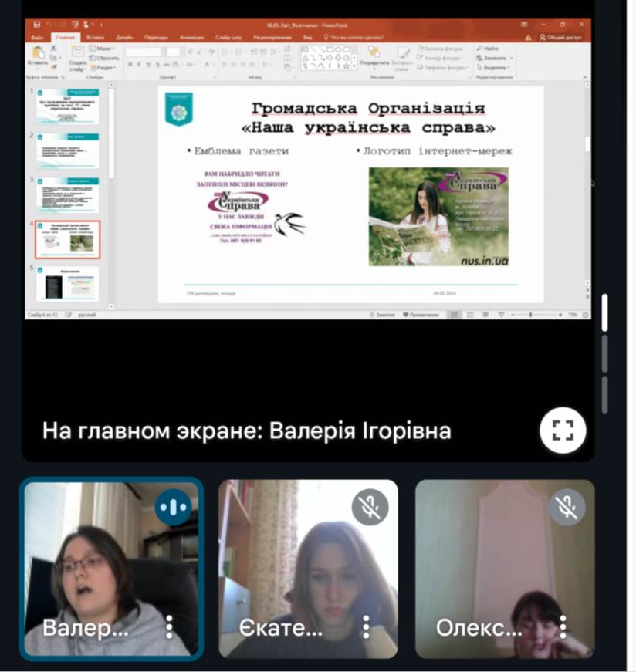Tap the muted microphone icon on Олекс... tile

tap(567, 508)
